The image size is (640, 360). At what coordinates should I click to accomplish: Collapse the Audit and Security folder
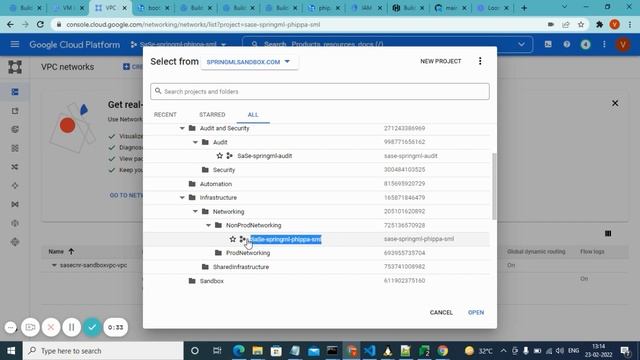point(182,128)
